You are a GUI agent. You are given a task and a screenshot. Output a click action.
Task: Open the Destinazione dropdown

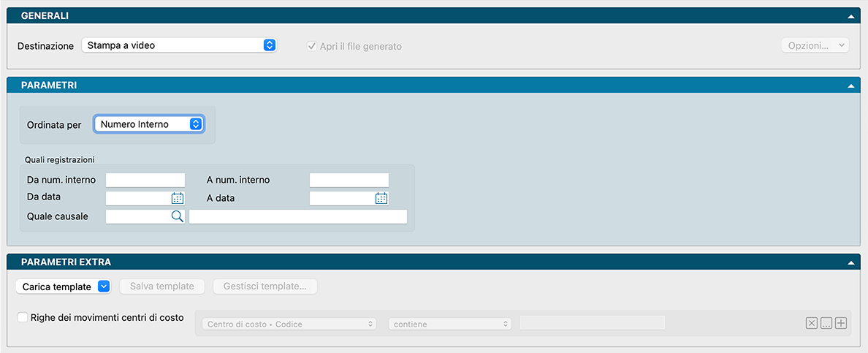click(178, 45)
